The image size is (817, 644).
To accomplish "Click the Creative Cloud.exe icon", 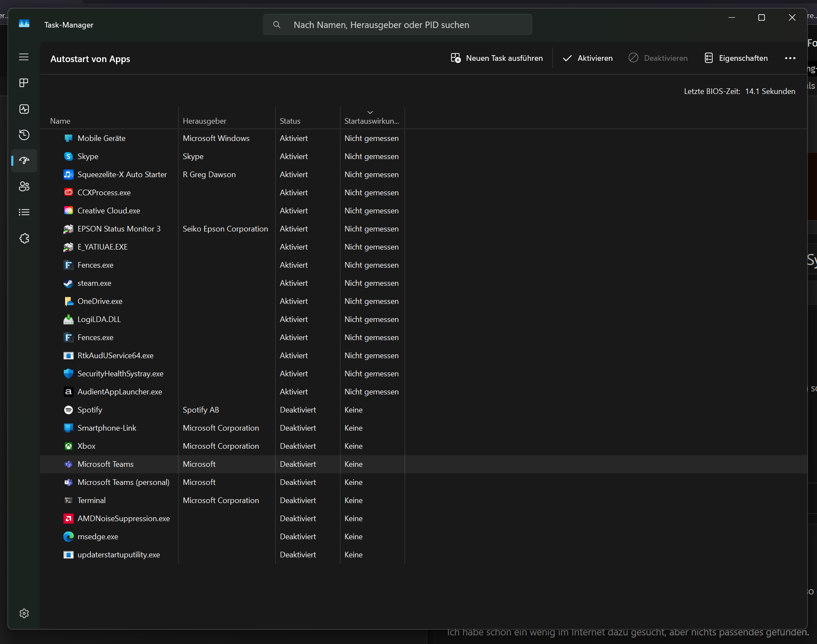I will 69,210.
